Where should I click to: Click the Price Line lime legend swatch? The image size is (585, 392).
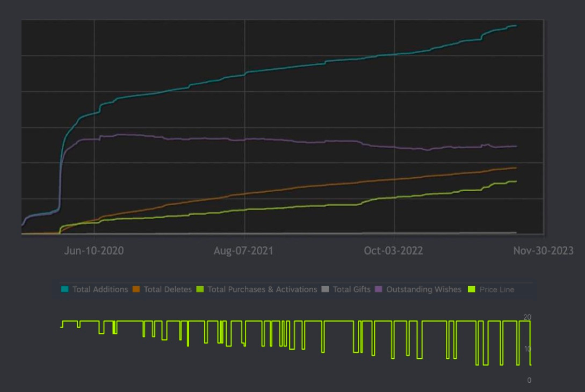click(472, 289)
